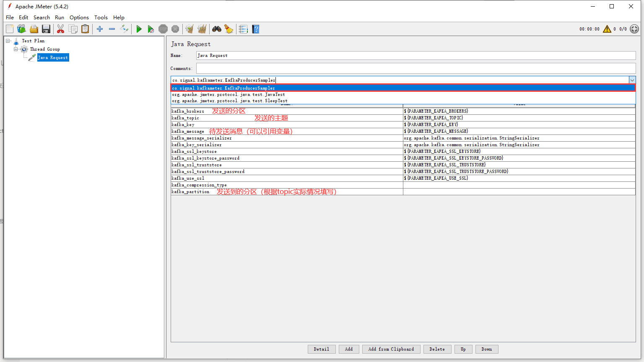Open the Search menu

(x=42, y=17)
